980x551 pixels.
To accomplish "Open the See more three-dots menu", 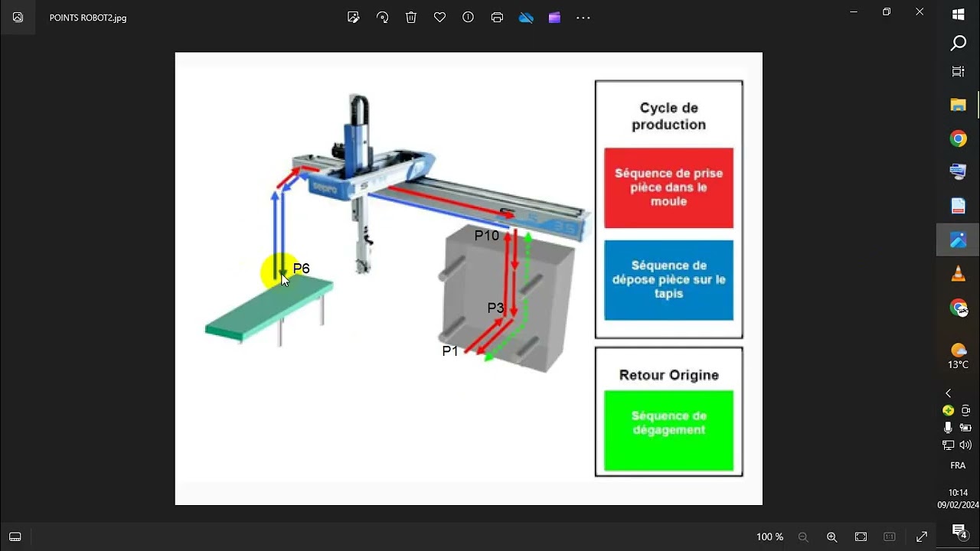I will tap(583, 17).
